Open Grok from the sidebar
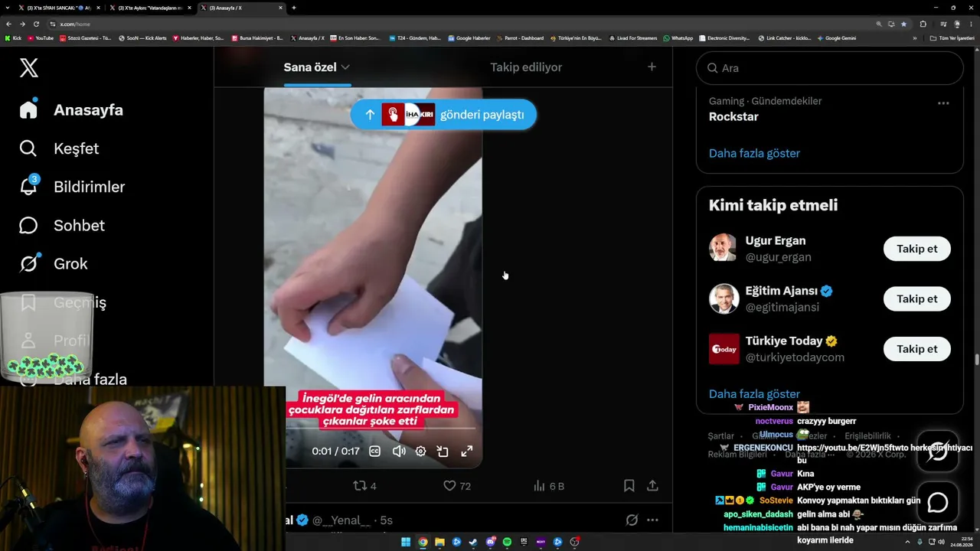The height and width of the screenshot is (551, 980). pos(54,263)
